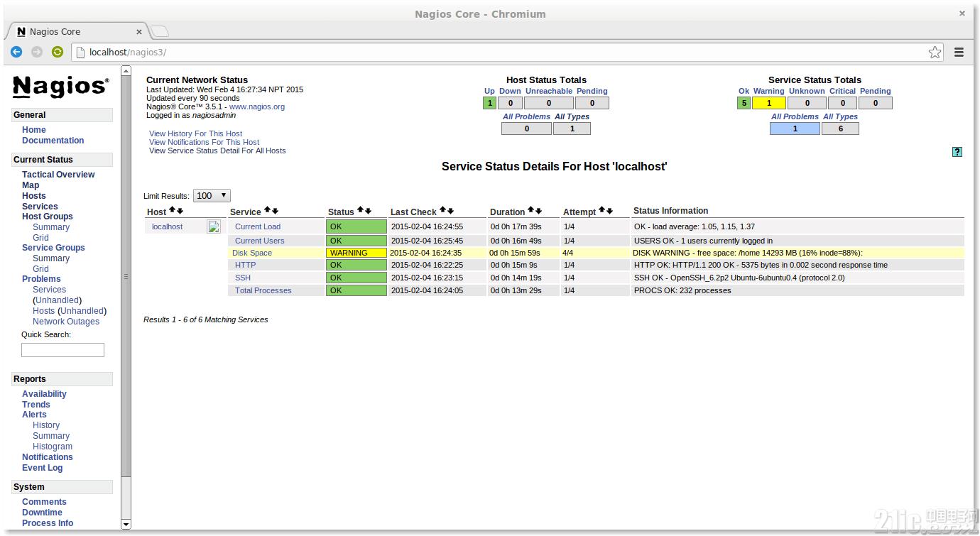The height and width of the screenshot is (536, 980).
Task: Sort Service column descending with down arrow
Action: [x=275, y=211]
